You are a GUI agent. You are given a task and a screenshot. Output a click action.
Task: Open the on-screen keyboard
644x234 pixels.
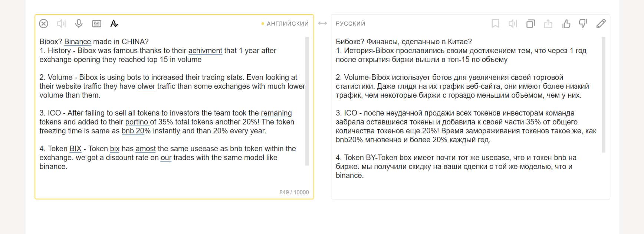click(96, 24)
